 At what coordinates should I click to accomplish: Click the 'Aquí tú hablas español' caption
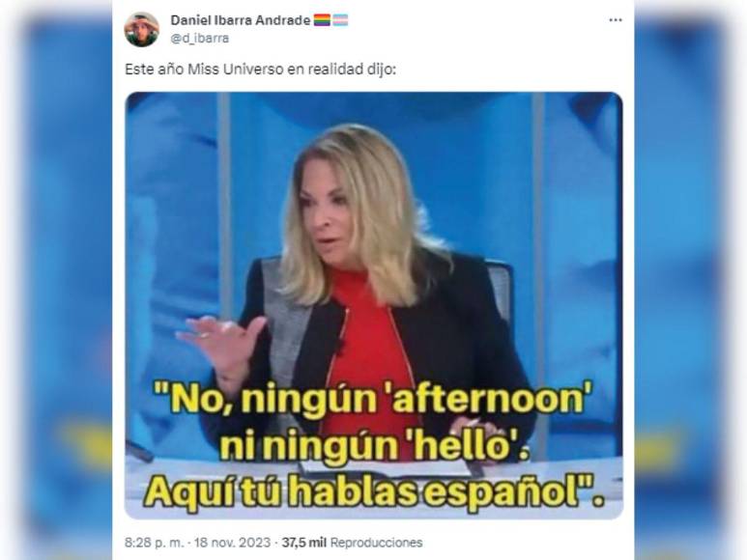pos(374,492)
